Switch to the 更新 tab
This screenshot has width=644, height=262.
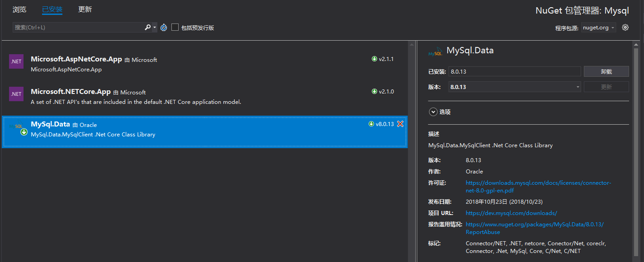coord(85,9)
